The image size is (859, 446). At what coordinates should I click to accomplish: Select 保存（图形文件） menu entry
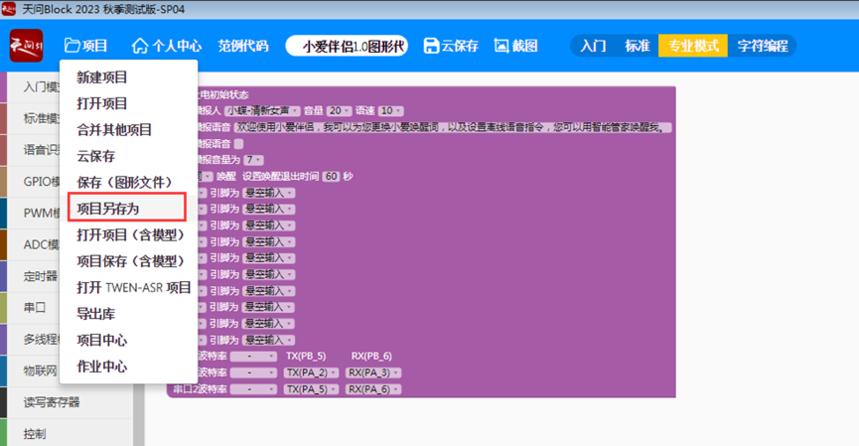click(x=124, y=182)
